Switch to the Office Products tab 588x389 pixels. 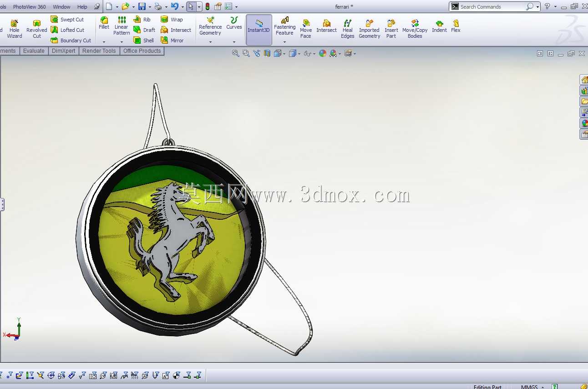pos(142,51)
